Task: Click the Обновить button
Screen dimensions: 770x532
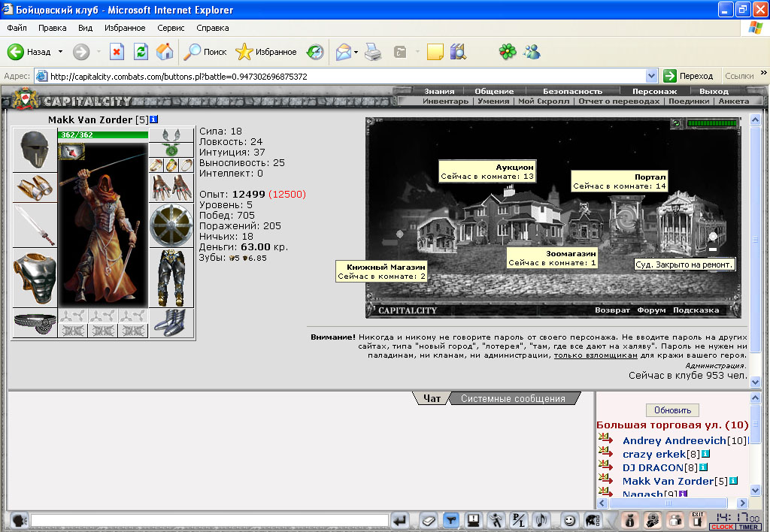Action: point(672,410)
